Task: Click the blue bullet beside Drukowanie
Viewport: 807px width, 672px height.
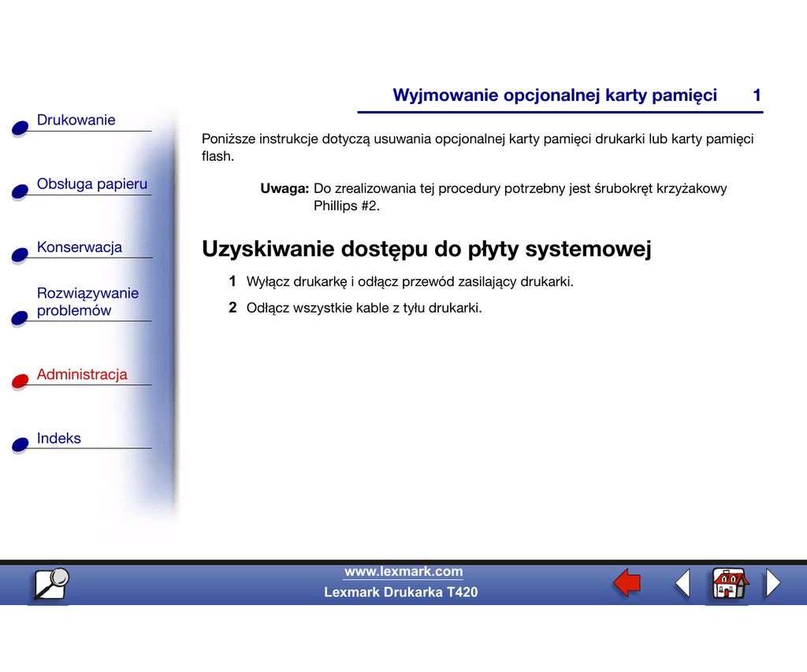Action: tap(20, 129)
